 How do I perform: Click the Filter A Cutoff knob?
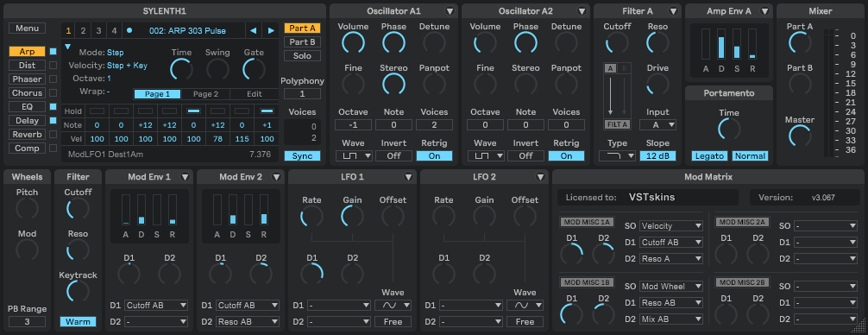click(617, 42)
